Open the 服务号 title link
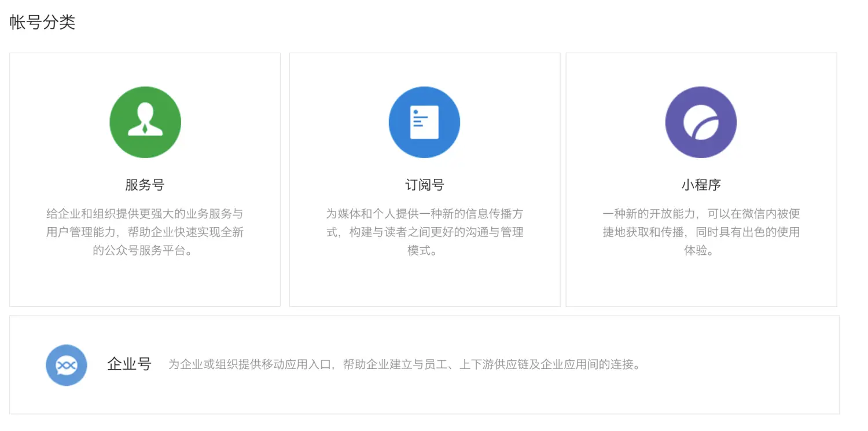This screenshot has width=868, height=431. point(145,185)
